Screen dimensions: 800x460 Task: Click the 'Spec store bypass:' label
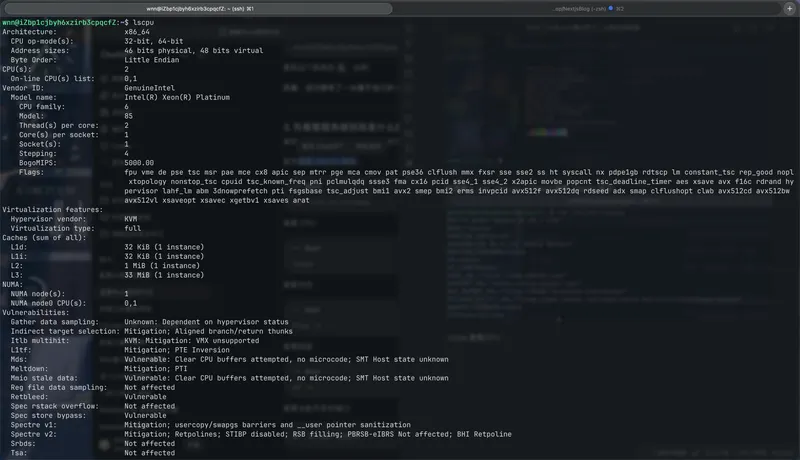pyautogui.click(x=48, y=416)
